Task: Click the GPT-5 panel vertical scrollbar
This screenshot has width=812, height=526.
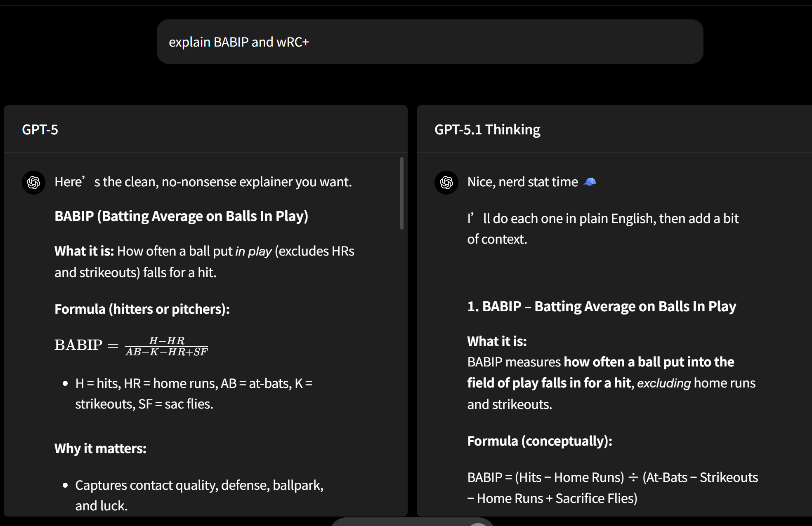Action: [401, 193]
